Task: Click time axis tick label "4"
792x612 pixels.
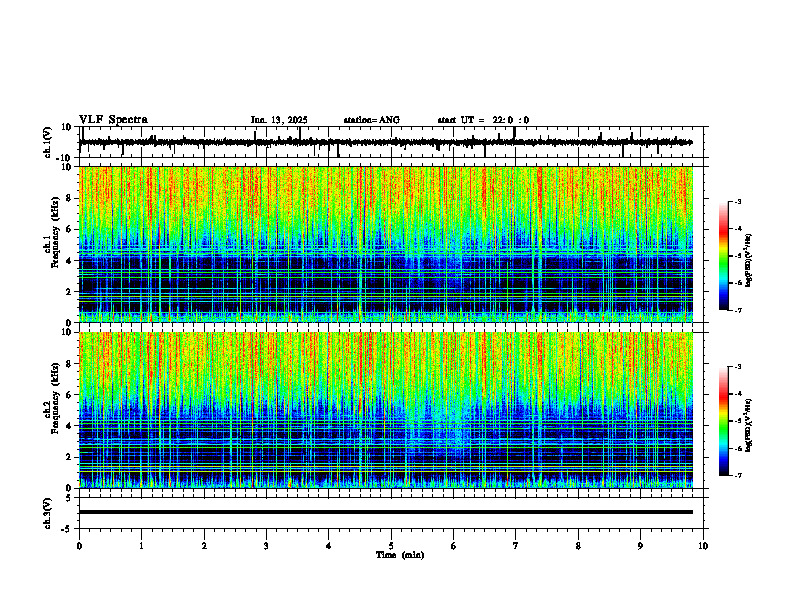Action: tap(329, 546)
